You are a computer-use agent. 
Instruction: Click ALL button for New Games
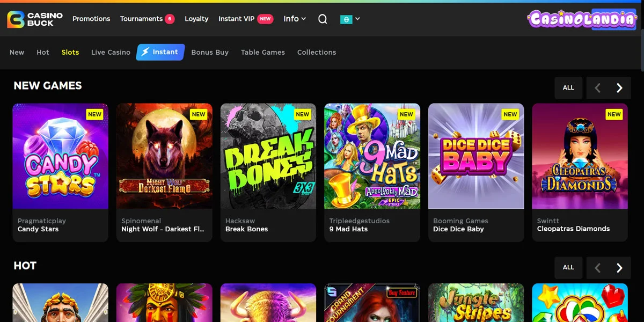pyautogui.click(x=568, y=87)
